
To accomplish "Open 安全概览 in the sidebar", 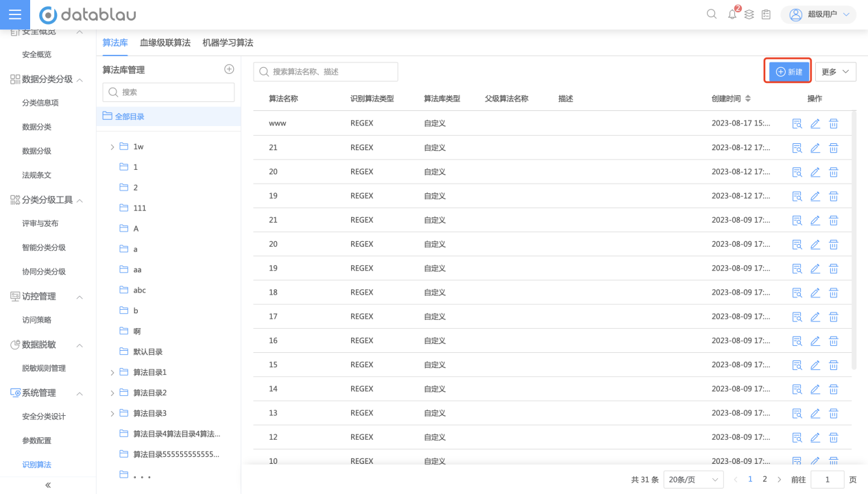I will (x=37, y=55).
